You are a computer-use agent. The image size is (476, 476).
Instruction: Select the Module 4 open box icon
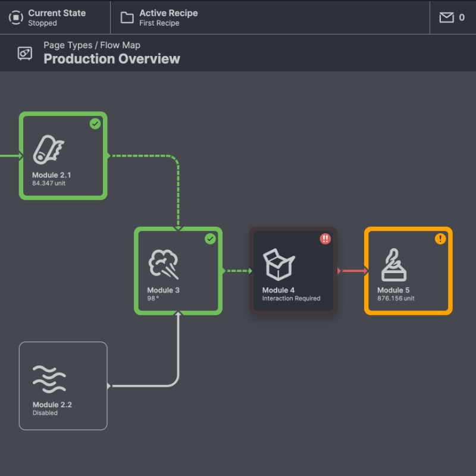[278, 264]
